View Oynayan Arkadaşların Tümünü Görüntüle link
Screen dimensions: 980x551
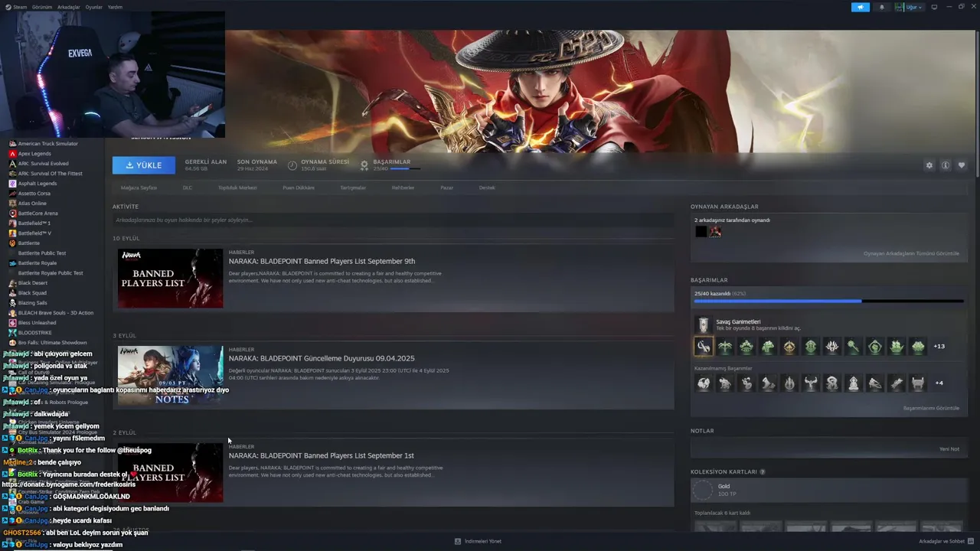click(x=911, y=253)
